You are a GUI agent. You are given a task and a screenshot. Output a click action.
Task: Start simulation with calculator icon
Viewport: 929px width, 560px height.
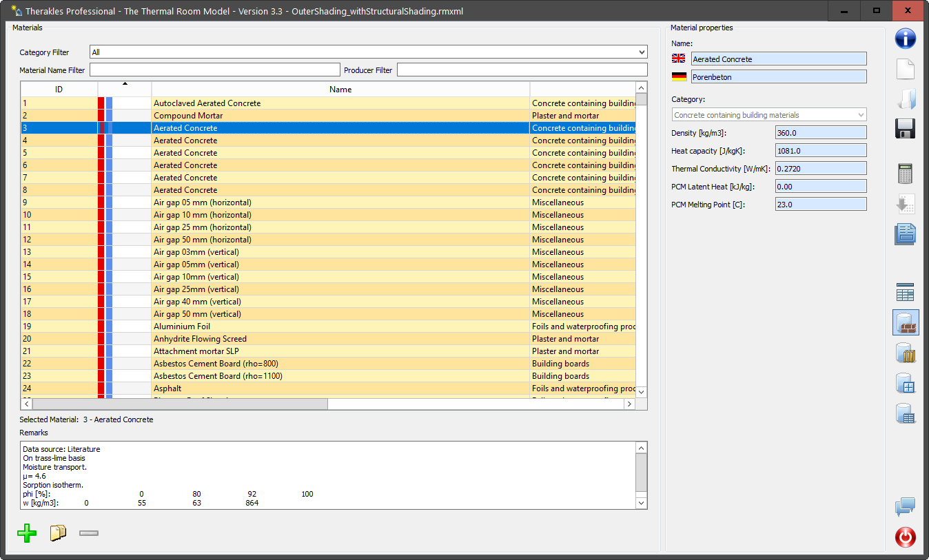click(x=906, y=174)
